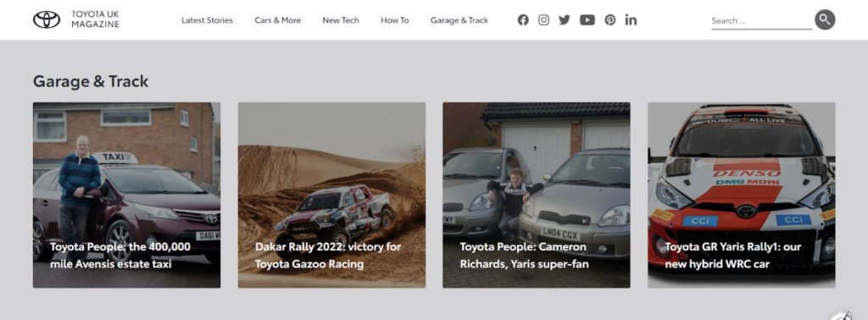Click the Toyota logo emblem

click(47, 19)
